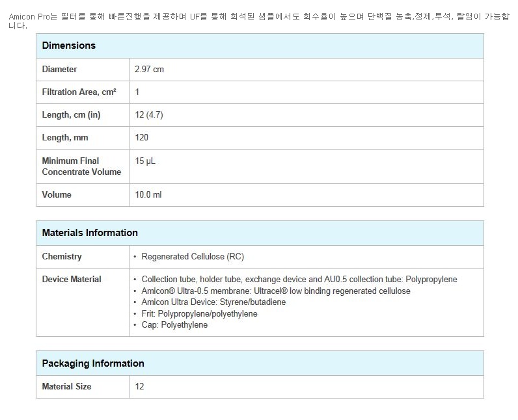
Task: Select the Filtration Area, cm² label
Action: (x=79, y=92)
